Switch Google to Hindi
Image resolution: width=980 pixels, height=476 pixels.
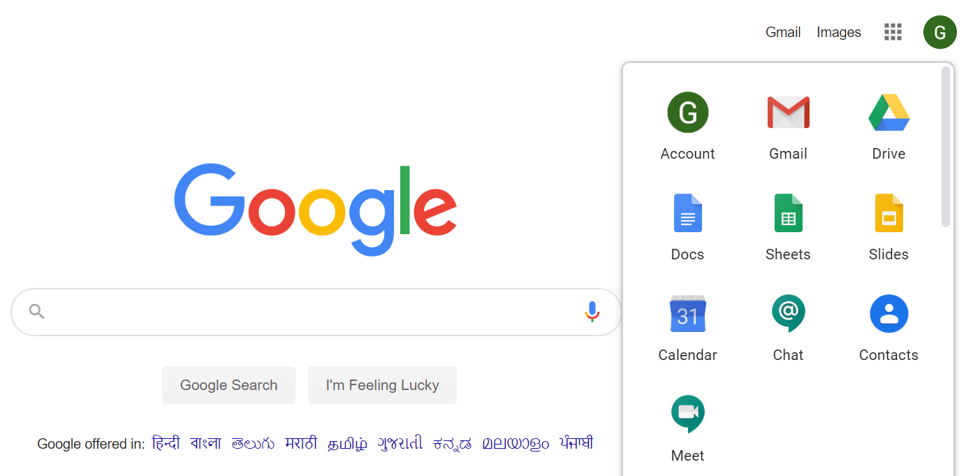[165, 443]
